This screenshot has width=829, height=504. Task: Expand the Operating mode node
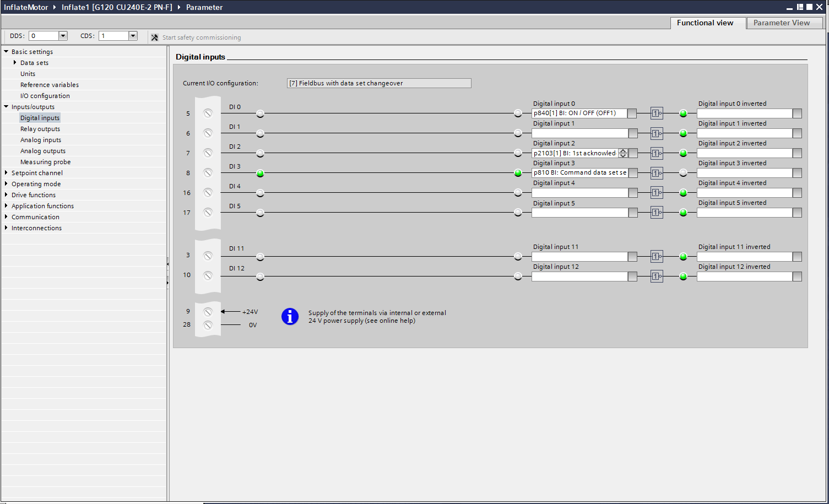6,183
